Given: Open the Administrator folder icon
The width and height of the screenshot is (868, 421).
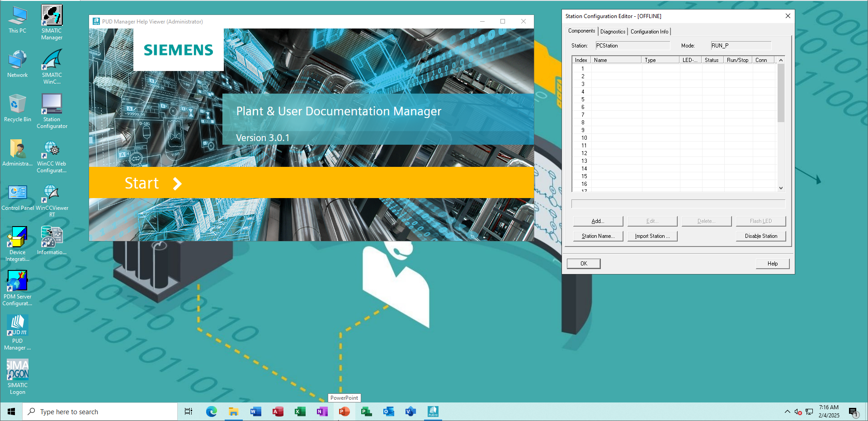Looking at the screenshot, I should tap(18, 152).
